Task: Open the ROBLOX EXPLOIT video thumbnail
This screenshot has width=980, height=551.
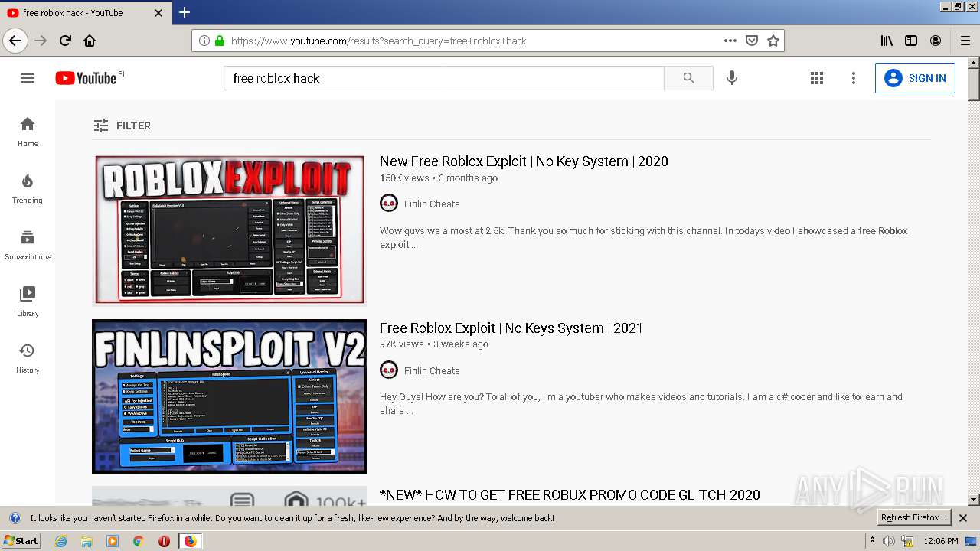Action: 230,230
